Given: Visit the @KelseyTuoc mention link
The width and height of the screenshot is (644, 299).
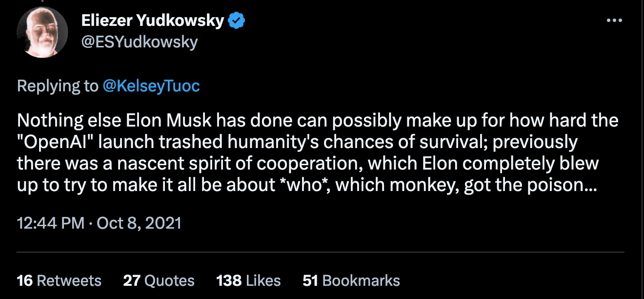Looking at the screenshot, I should coord(151,86).
